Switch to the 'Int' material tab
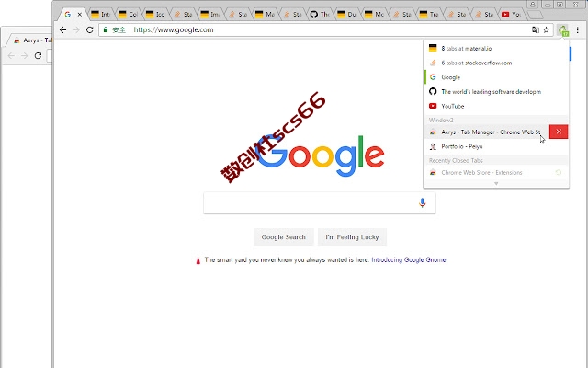Viewport: 588px width, 368px height. 100,15
